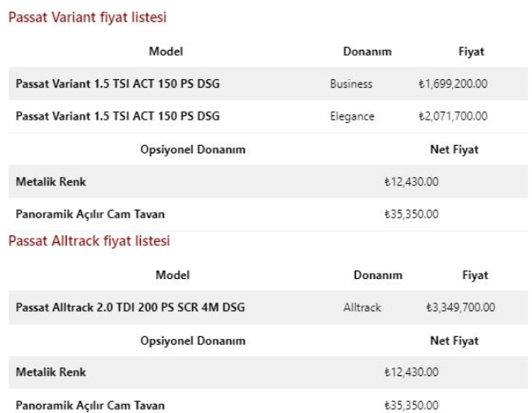This screenshot has width=532, height=413.
Task: Select ₺35,350.00 in the Passat Alltrack list
Action: pyautogui.click(x=411, y=405)
